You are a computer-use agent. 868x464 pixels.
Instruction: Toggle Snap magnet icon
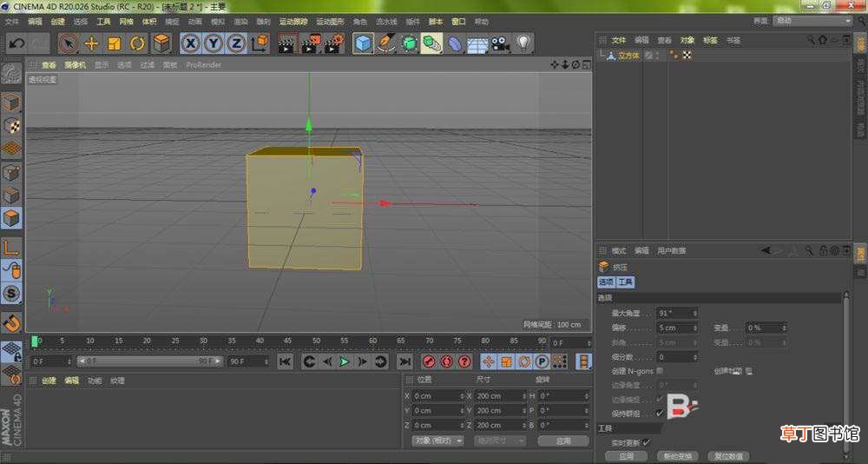(11, 322)
